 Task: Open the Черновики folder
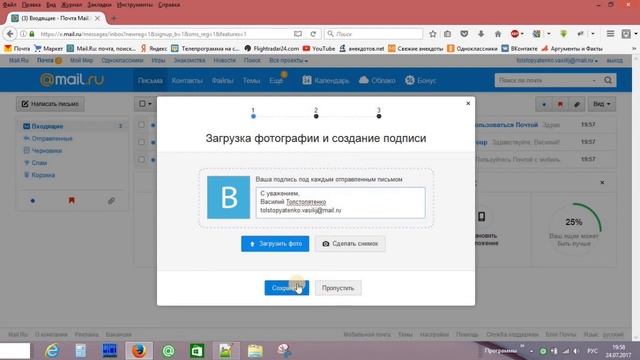[47, 151]
